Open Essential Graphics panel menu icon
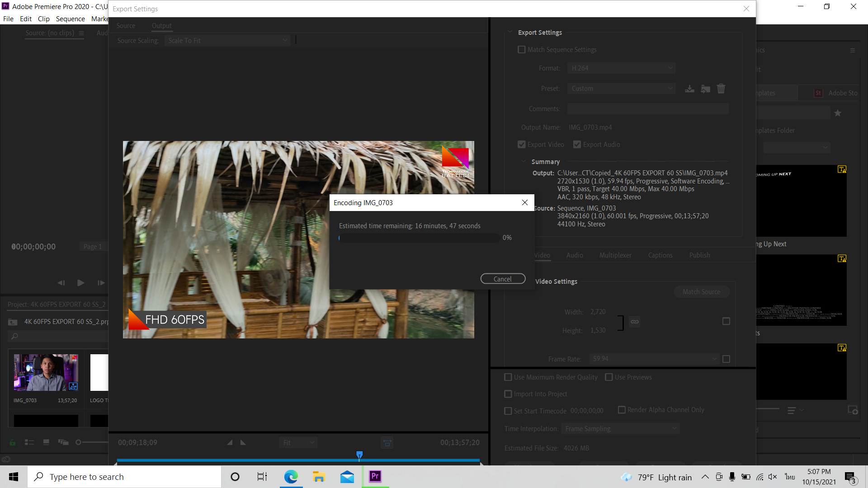This screenshot has height=488, width=868. [x=853, y=50]
